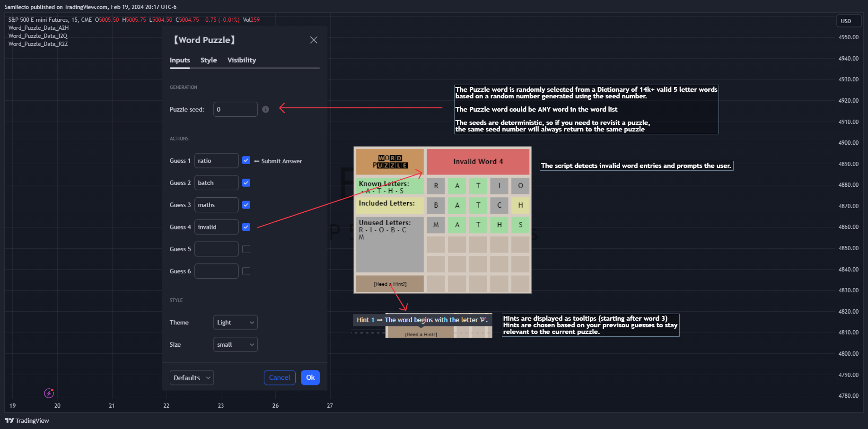
Task: Click the empty Guess 6 input field
Action: tap(217, 271)
